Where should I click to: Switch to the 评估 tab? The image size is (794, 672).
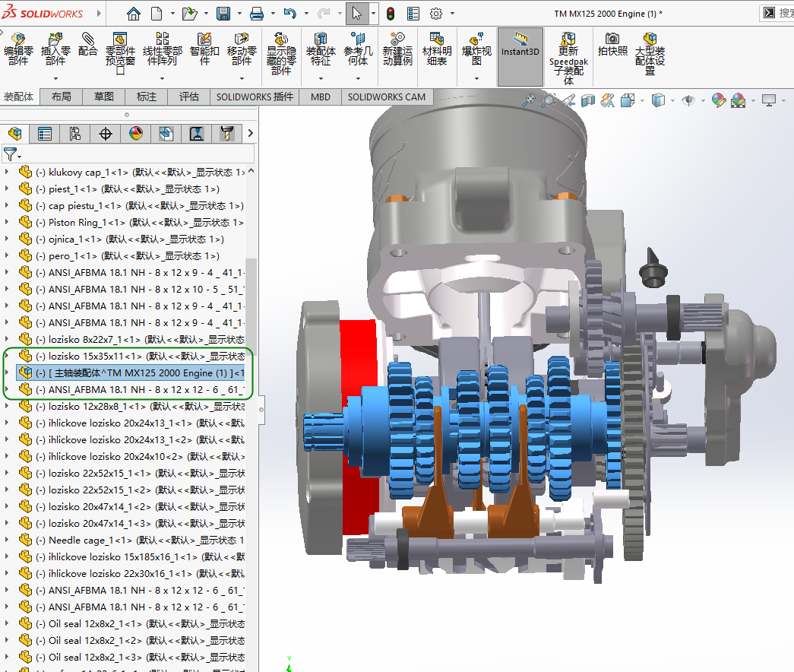[189, 97]
